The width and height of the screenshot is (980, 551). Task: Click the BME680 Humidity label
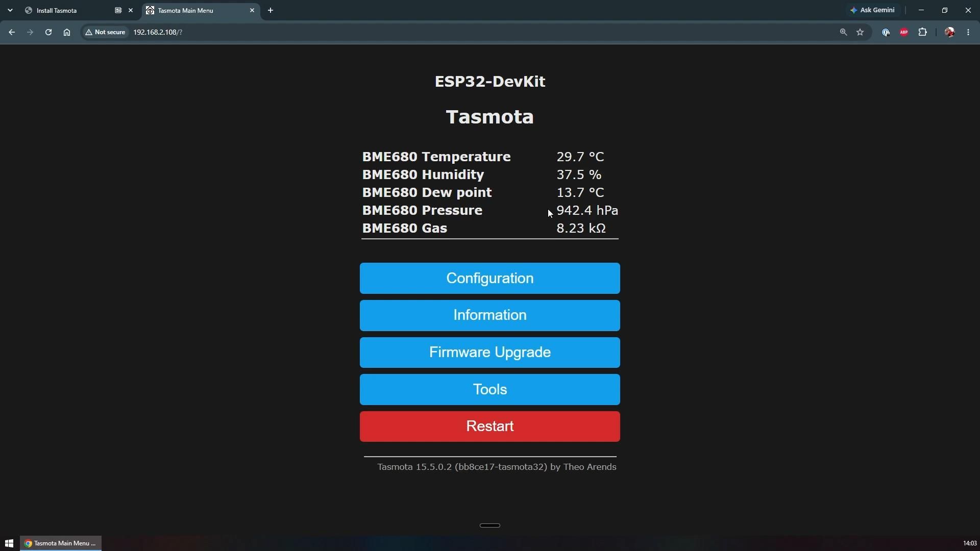point(423,175)
